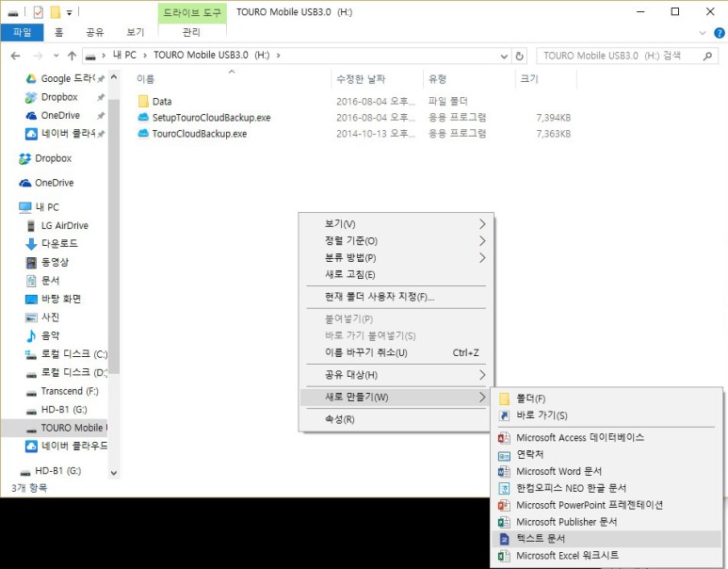Expand the ribbon with the chevron
Viewport: 728px width, 569px height.
702,33
